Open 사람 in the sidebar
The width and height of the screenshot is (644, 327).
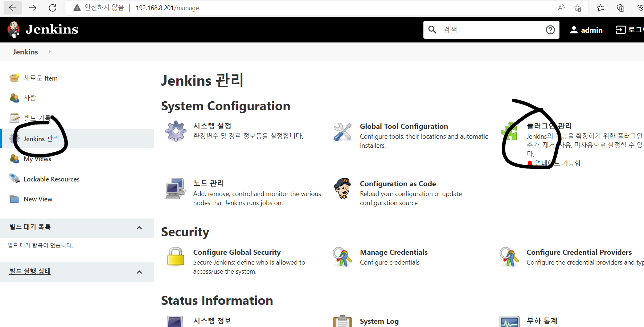point(30,98)
